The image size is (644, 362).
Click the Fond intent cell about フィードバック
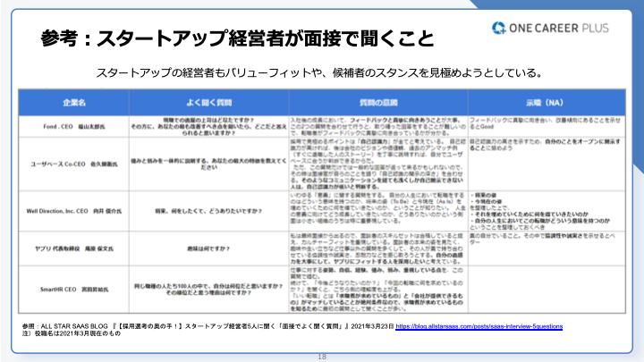(378, 126)
